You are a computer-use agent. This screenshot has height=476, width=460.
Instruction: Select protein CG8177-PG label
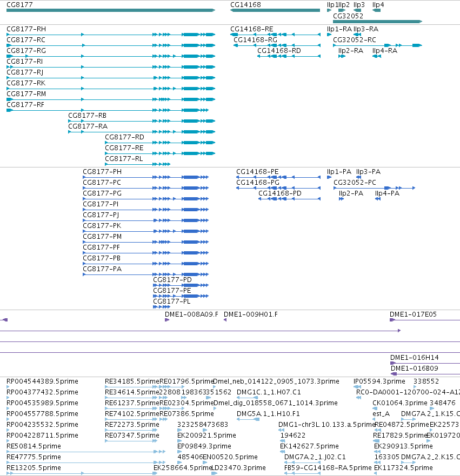pyautogui.click(x=102, y=193)
